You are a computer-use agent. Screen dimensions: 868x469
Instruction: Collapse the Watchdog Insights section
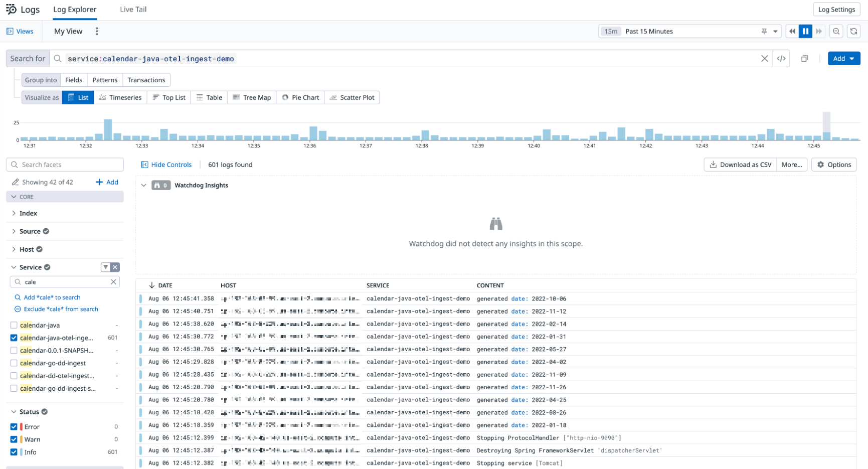144,185
